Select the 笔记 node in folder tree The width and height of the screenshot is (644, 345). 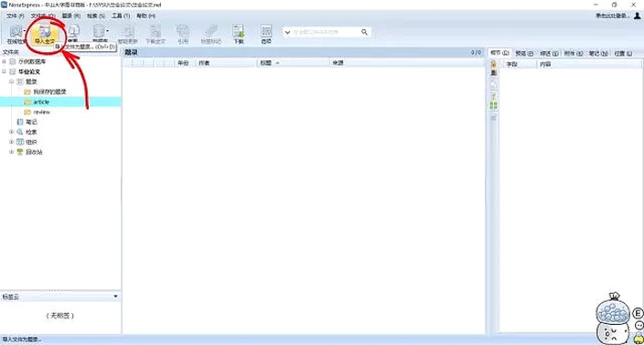(x=31, y=122)
